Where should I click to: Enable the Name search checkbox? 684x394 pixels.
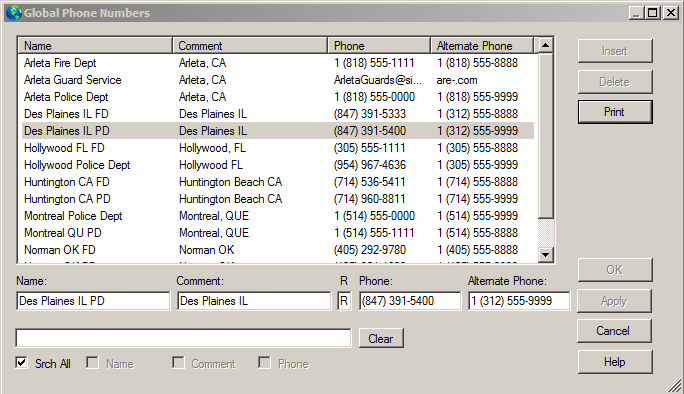coord(92,362)
